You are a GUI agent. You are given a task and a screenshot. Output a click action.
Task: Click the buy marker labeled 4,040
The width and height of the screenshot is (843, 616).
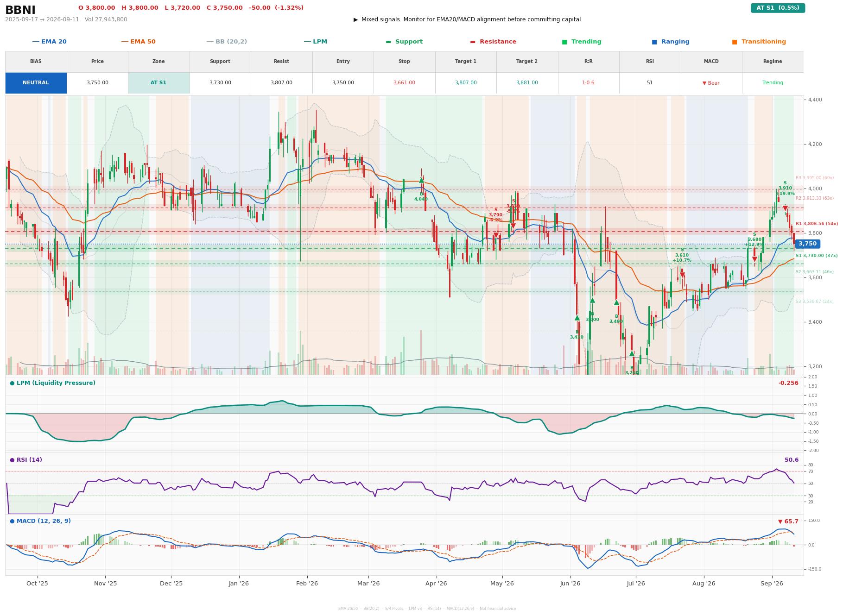click(x=421, y=181)
